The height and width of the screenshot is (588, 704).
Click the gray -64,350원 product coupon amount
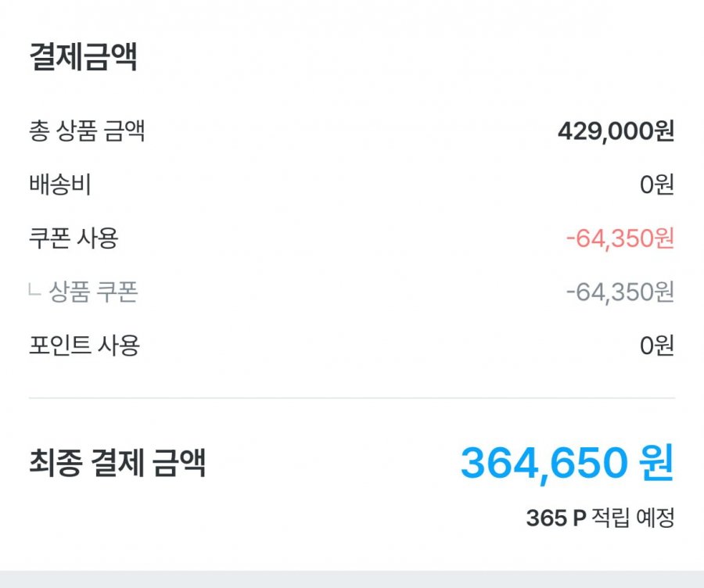point(620,292)
